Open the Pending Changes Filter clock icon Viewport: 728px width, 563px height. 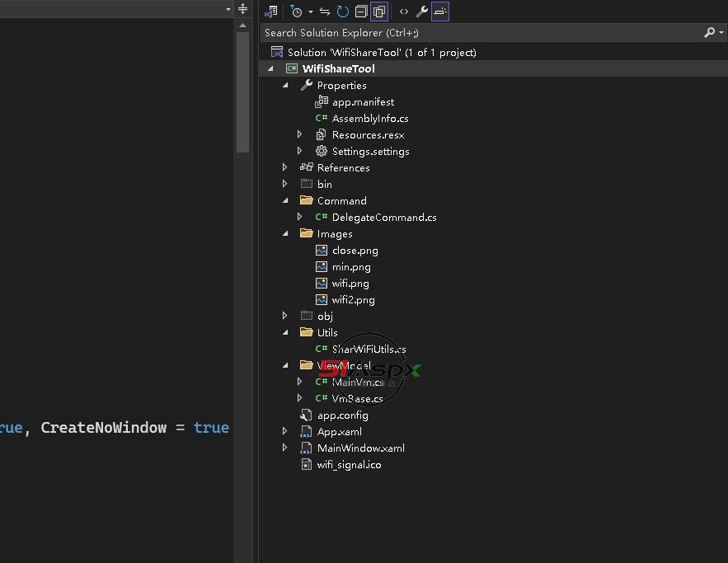296,12
